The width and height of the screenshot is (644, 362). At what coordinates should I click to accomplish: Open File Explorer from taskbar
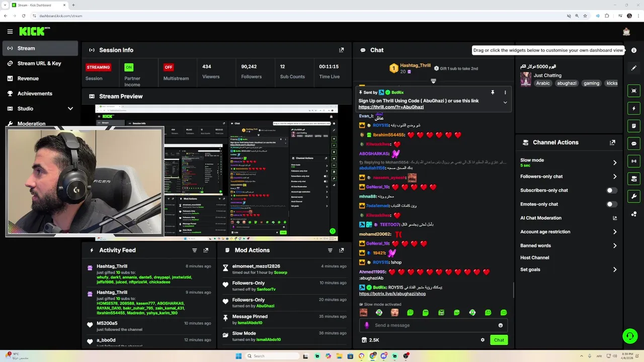pos(339,356)
